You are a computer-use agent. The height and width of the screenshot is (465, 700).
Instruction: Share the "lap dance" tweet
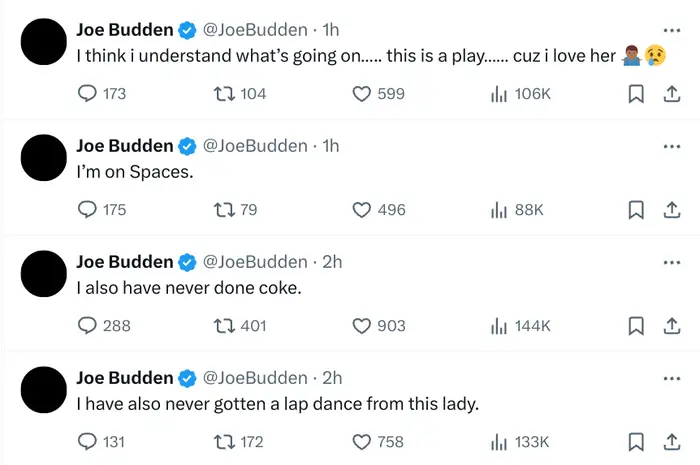(667, 442)
